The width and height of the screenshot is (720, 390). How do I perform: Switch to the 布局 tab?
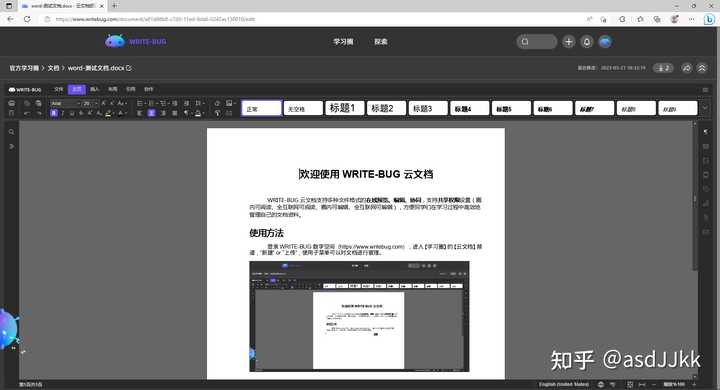click(112, 89)
